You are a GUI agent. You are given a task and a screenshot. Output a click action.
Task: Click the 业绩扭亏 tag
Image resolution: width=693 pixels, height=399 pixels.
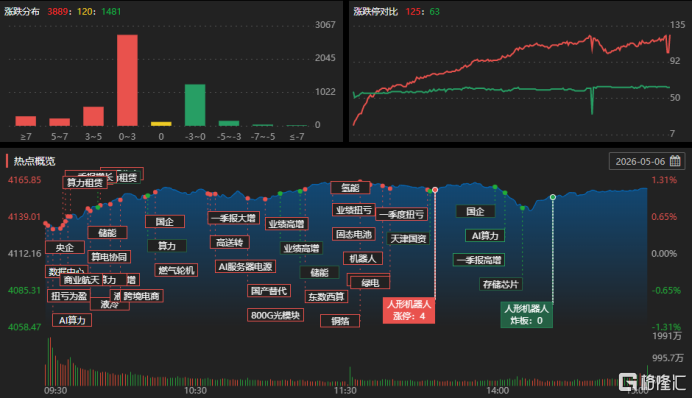(354, 210)
